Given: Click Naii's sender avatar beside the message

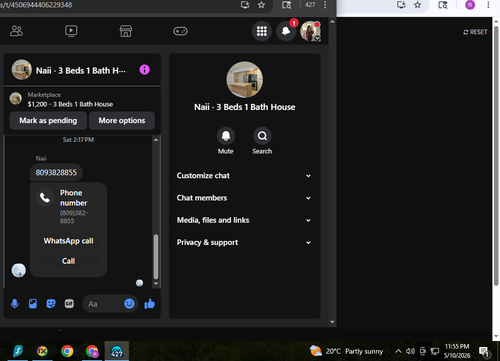Looking at the screenshot, I should pos(19,270).
